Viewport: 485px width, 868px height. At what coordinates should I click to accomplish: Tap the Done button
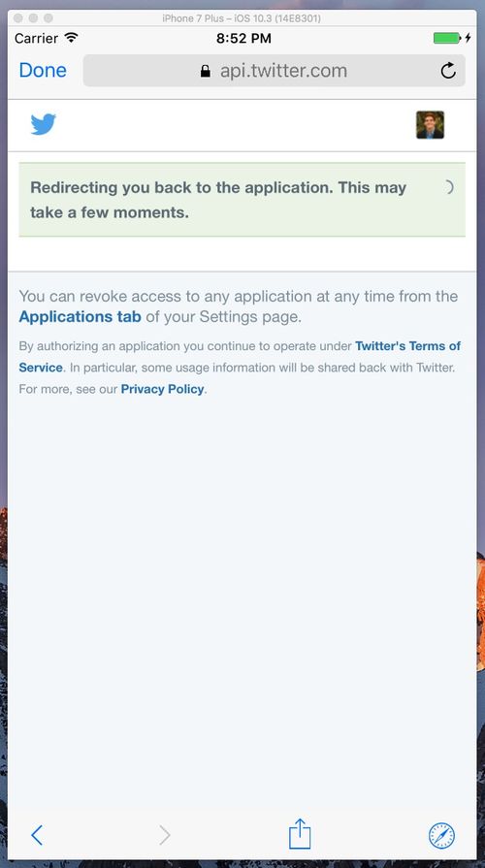(43, 70)
